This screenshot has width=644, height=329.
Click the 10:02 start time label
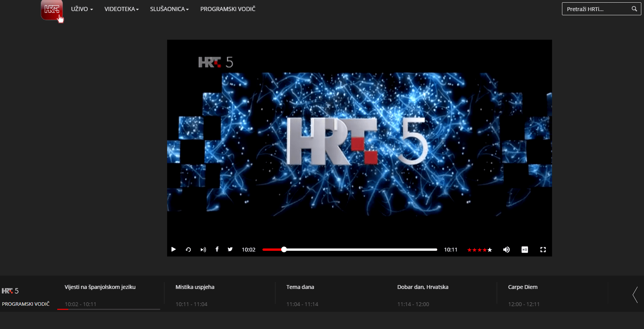click(248, 250)
